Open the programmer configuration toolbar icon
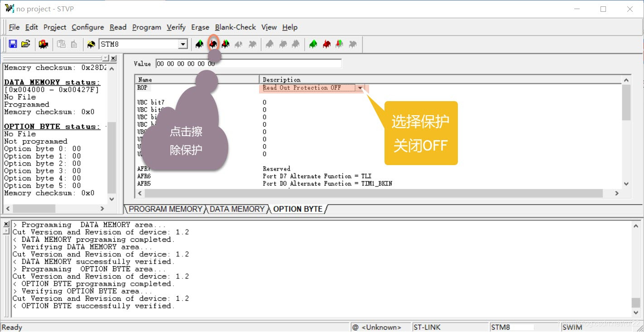Screen dimensions: 644x332 click(43, 44)
